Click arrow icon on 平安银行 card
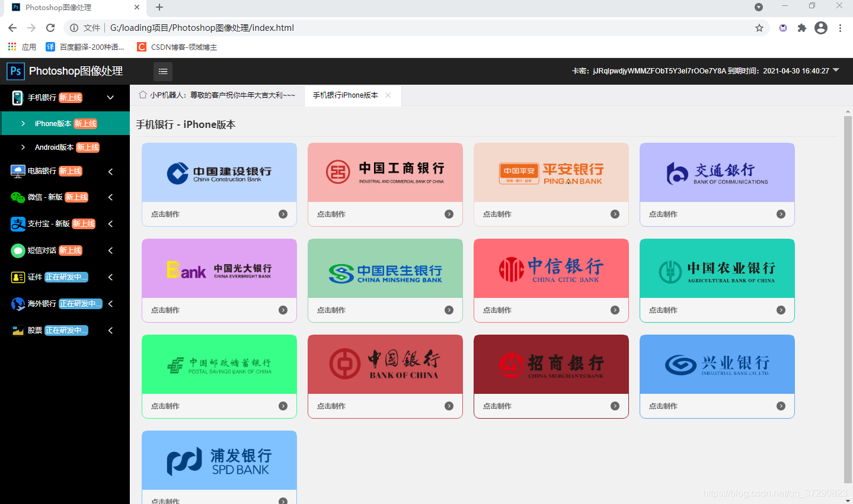853x504 pixels. click(x=615, y=214)
